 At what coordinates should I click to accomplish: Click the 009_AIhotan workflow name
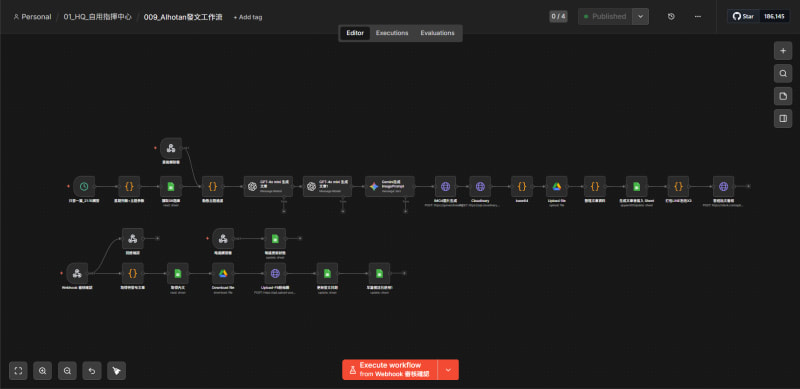(x=183, y=17)
